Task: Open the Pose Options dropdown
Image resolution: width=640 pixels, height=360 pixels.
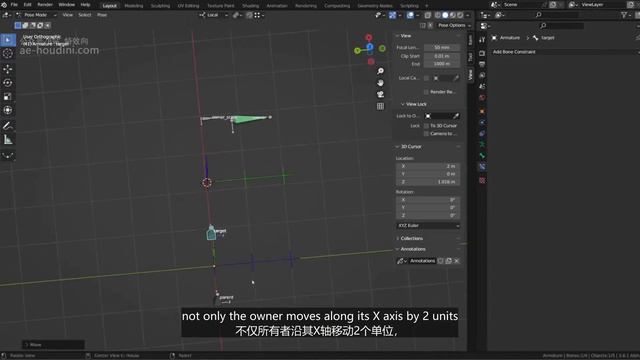Action: coord(454,25)
